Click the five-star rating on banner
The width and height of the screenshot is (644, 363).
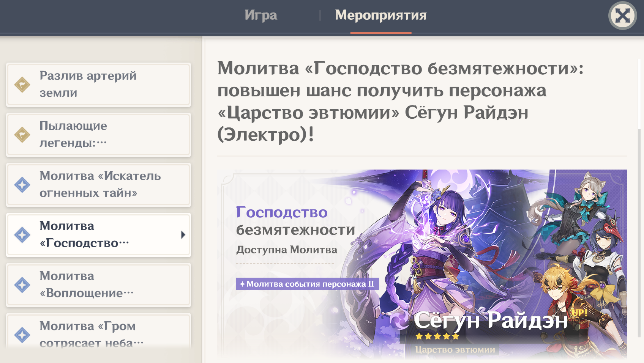click(437, 336)
